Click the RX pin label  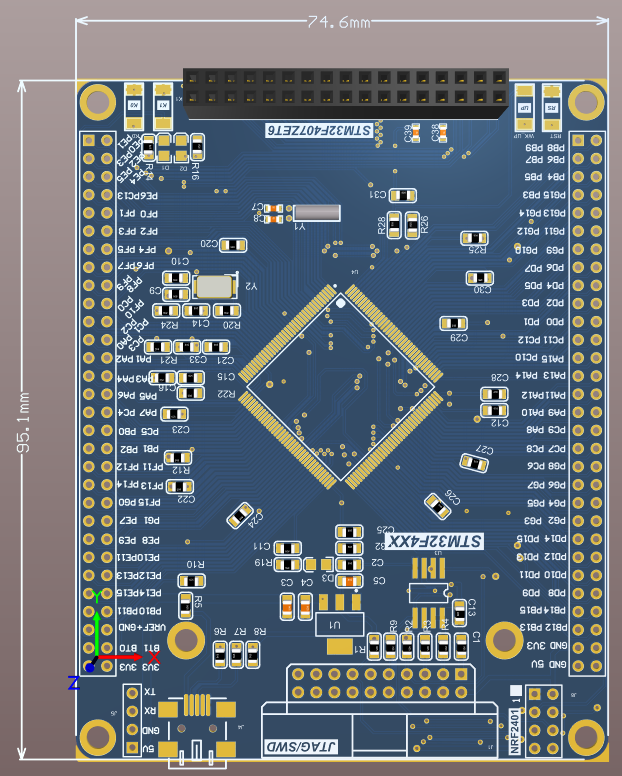point(149,711)
